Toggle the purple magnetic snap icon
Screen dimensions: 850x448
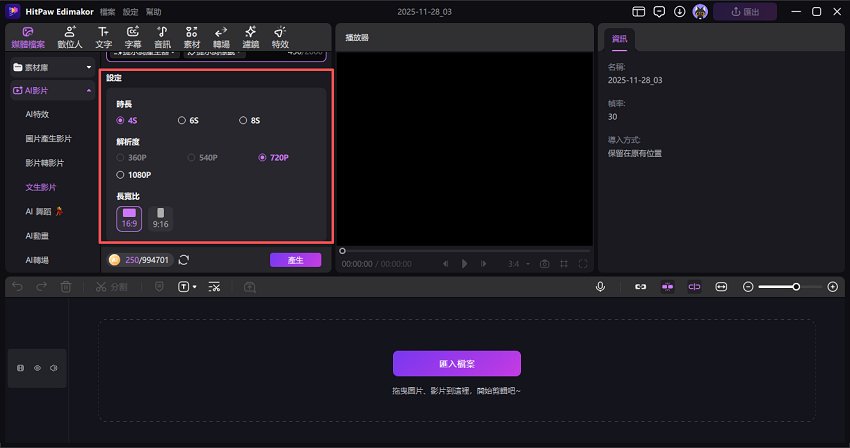click(x=667, y=286)
